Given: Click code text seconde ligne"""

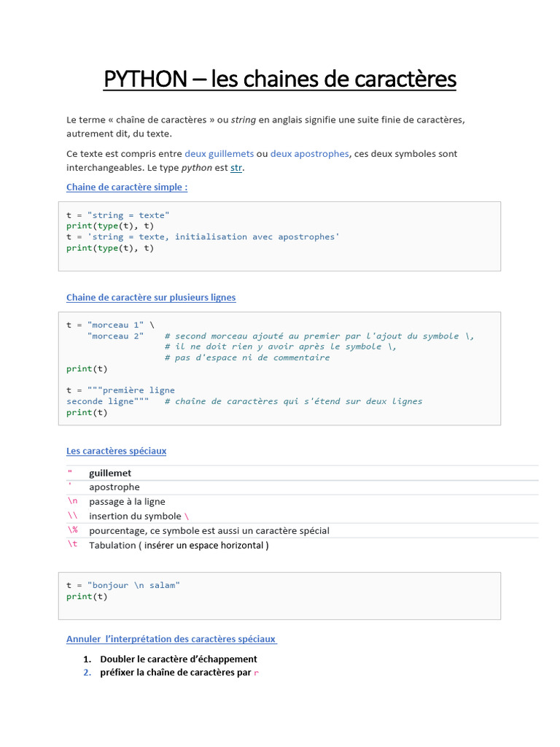Looking at the screenshot, I should click(x=108, y=401).
